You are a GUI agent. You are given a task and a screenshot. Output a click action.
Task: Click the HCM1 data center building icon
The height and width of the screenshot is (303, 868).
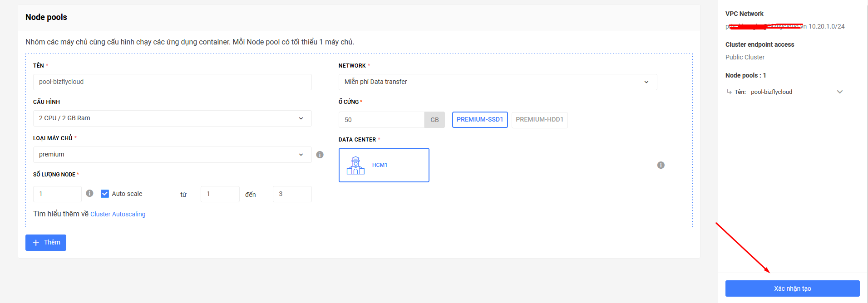(355, 166)
